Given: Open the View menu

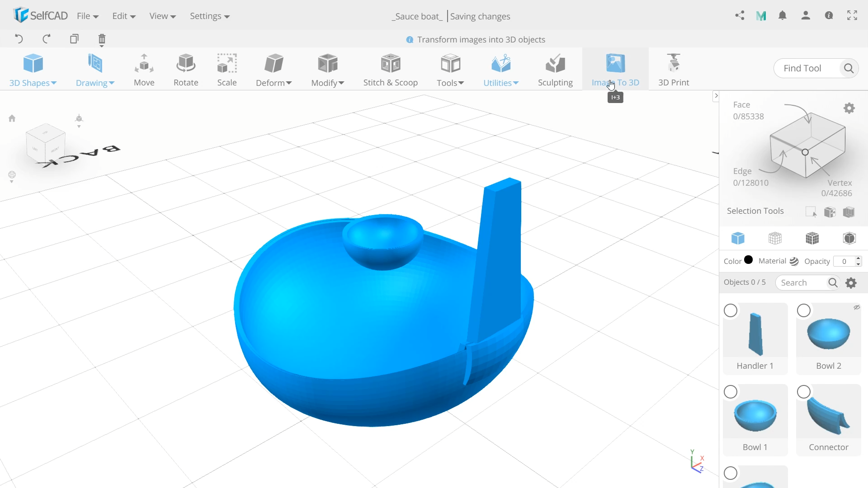Looking at the screenshot, I should pos(162,16).
